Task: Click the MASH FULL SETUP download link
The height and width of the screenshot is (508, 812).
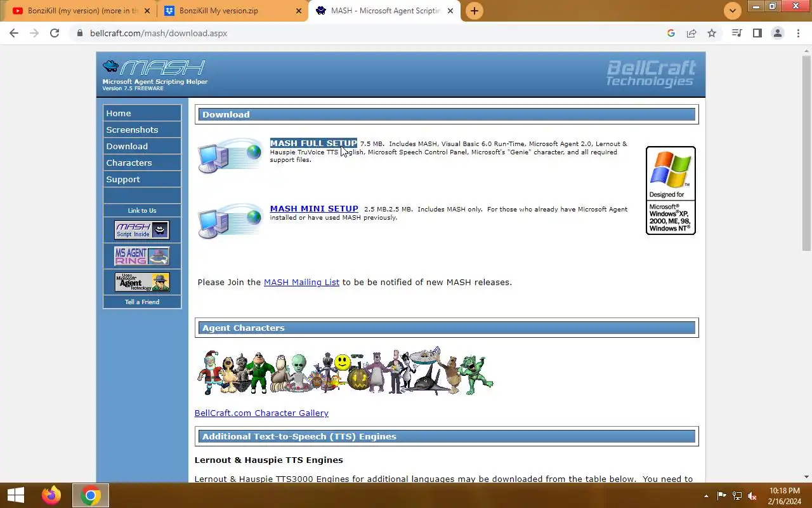Action: pyautogui.click(x=313, y=143)
